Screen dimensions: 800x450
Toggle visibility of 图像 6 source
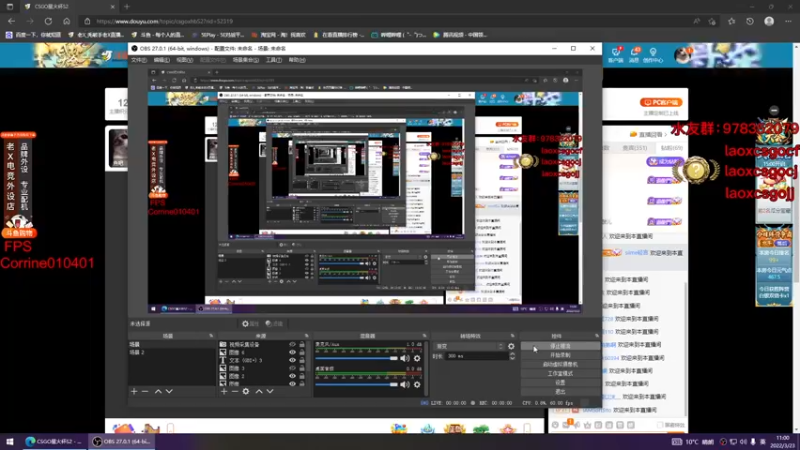coord(292,353)
